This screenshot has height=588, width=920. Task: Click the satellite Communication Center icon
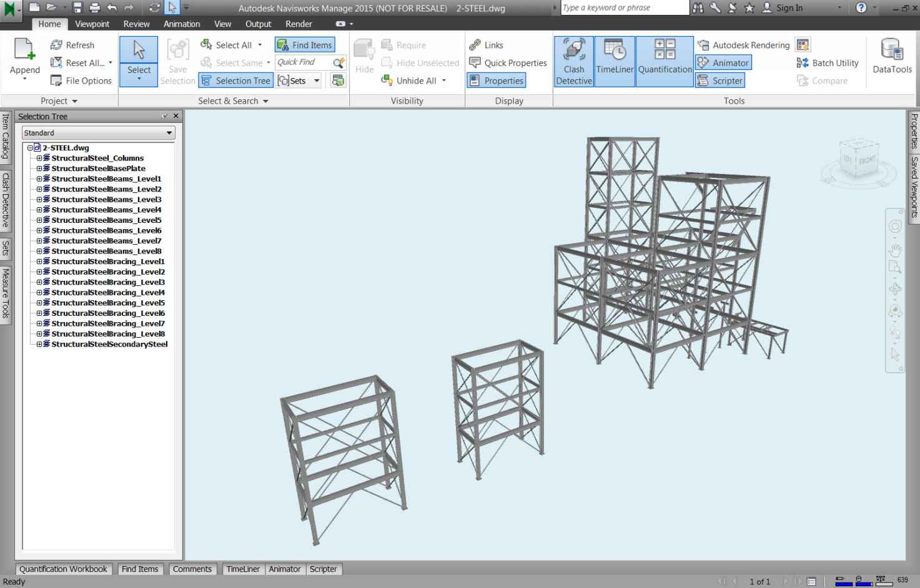click(x=732, y=7)
